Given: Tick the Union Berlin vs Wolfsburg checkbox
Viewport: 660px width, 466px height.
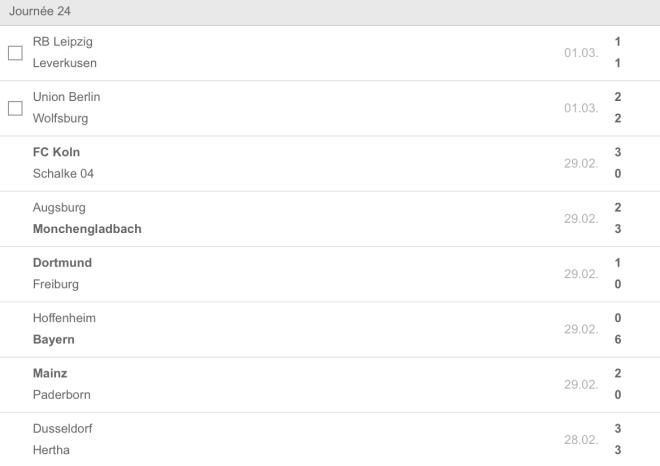Looking at the screenshot, I should (15, 108).
